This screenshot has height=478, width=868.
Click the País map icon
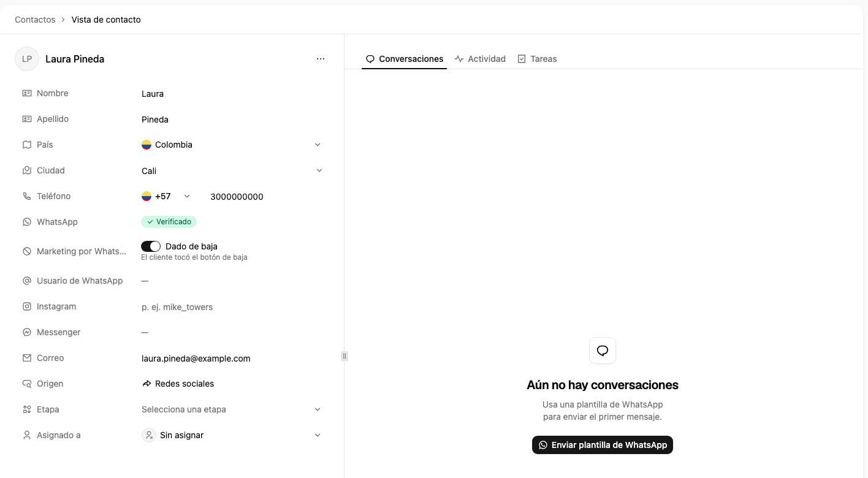tap(27, 145)
